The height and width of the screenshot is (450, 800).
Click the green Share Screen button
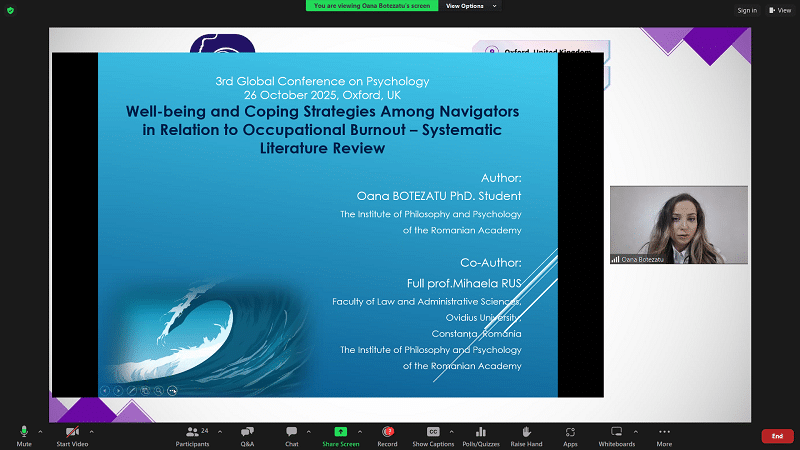click(341, 435)
